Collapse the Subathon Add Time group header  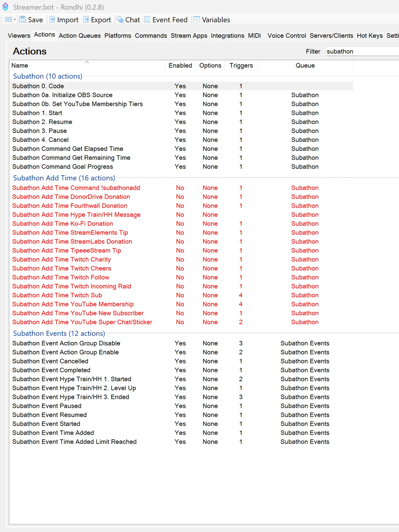pyautogui.click(x=64, y=178)
